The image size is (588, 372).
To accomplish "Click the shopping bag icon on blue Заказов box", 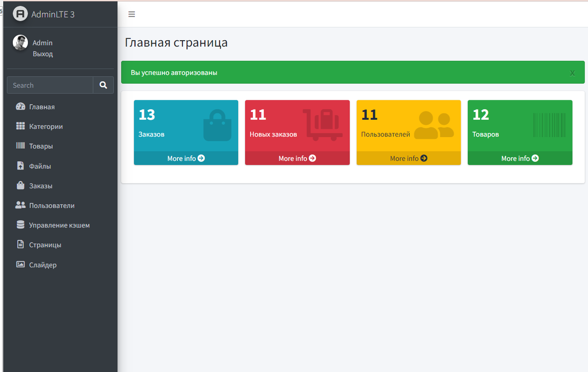I will (x=217, y=124).
